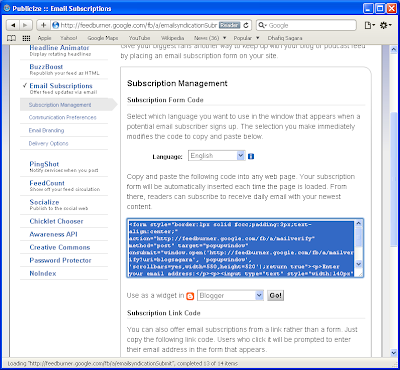Select Subscription Management sub-item
This screenshot has height=370, width=400.
60,105
